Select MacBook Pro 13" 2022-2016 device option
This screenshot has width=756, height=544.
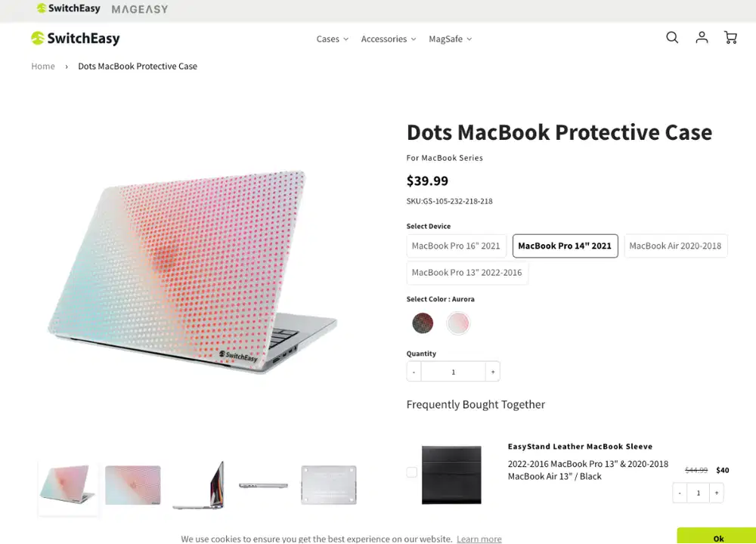pyautogui.click(x=467, y=273)
